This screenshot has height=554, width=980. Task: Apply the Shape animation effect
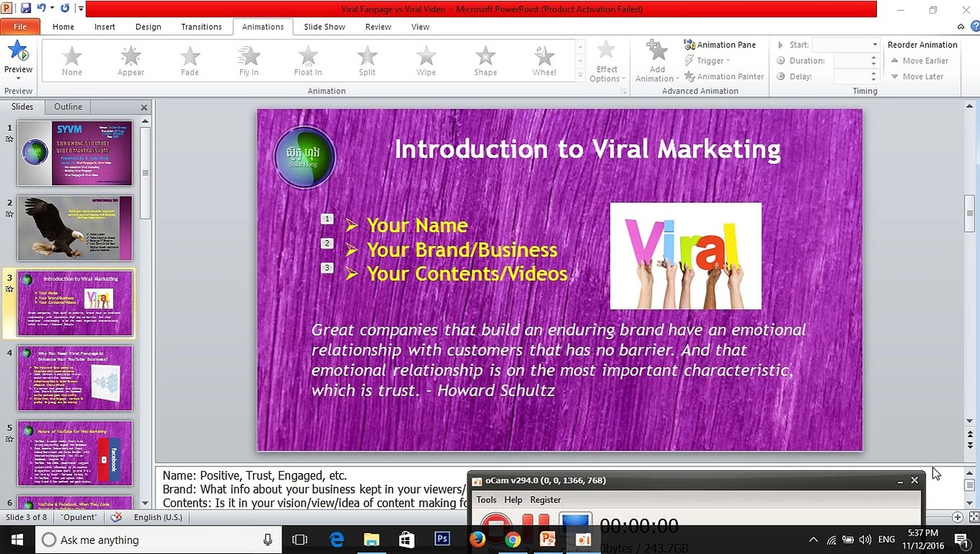(485, 61)
